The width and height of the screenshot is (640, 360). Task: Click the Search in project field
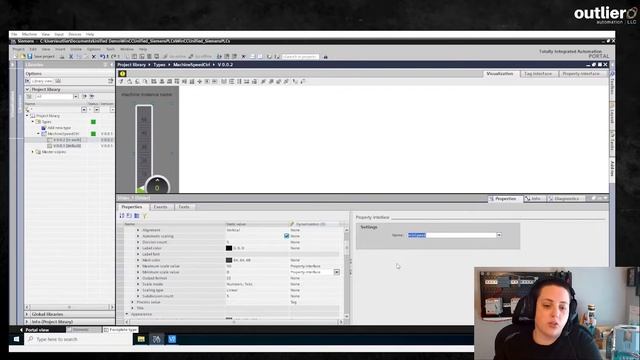click(x=300, y=57)
